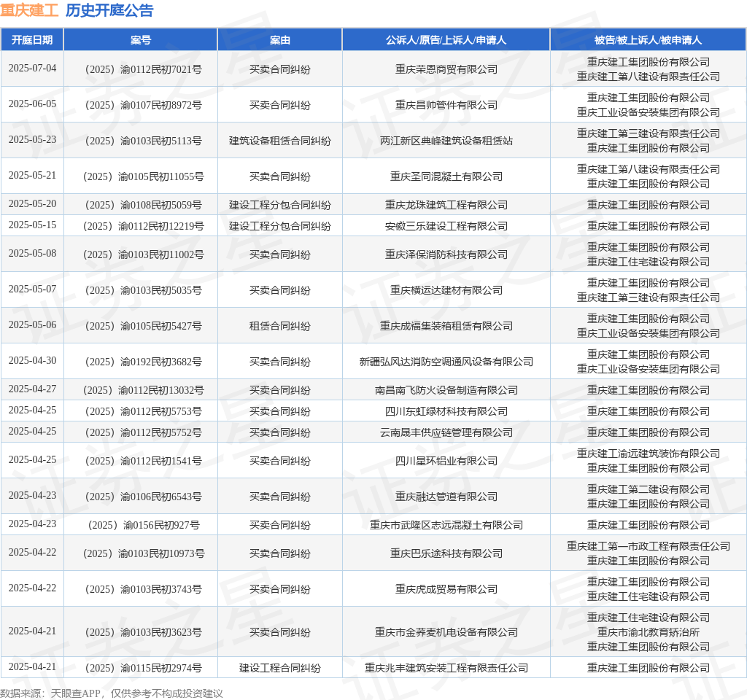Click defendant 重庆市渝北教育矫治所
The image size is (747, 700).
click(x=648, y=632)
